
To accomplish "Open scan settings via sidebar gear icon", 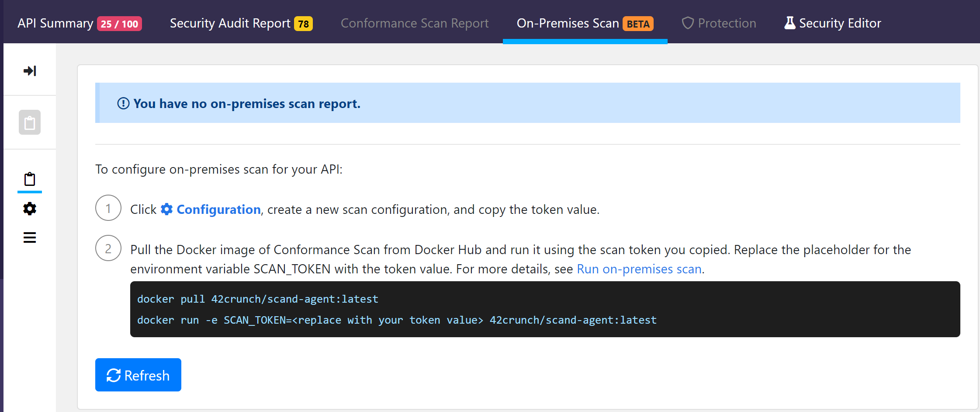I will point(30,209).
